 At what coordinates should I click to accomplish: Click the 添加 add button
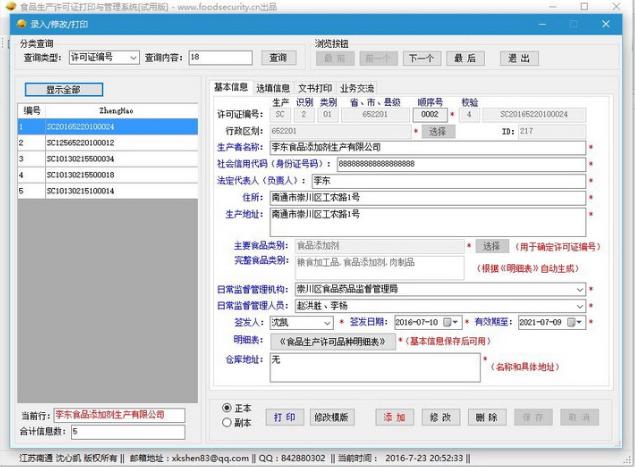point(394,416)
